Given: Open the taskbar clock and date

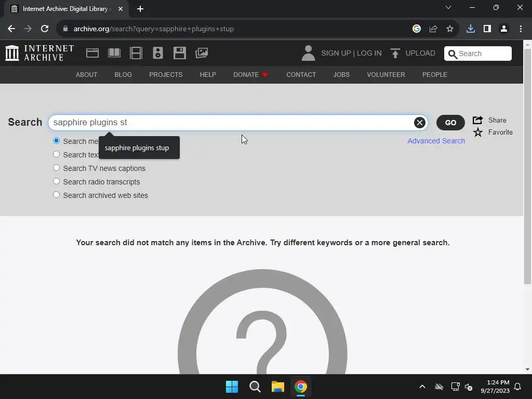Looking at the screenshot, I should (x=495, y=387).
